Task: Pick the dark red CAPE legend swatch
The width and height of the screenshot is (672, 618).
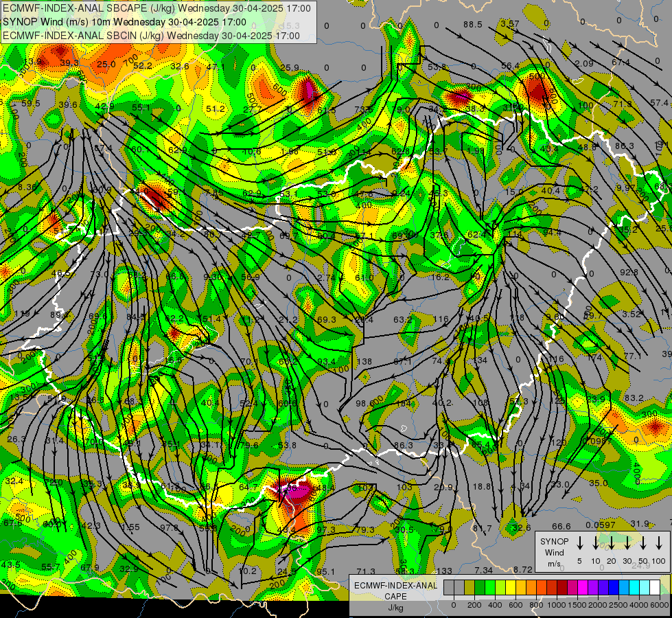Action: tap(562, 587)
